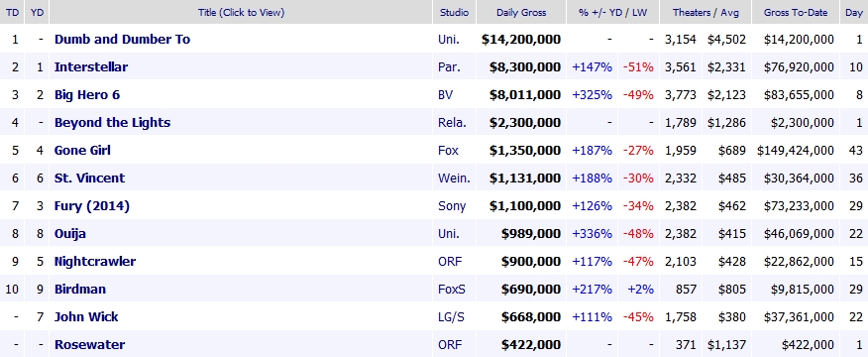
Task: Open the Ouija movie link
Action: pos(69,233)
